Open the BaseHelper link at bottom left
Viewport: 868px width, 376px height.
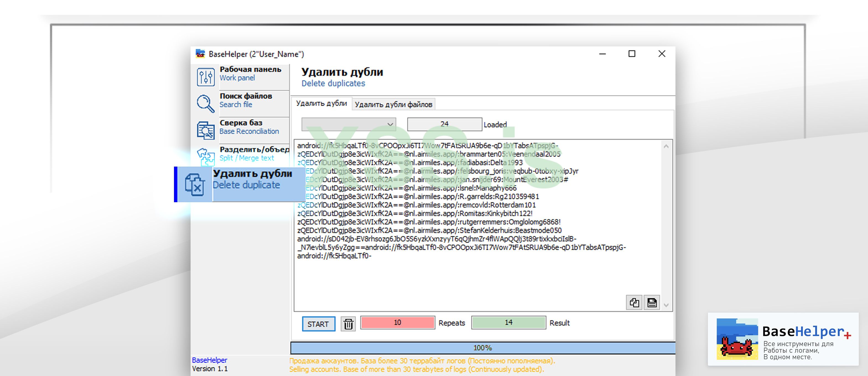click(209, 360)
